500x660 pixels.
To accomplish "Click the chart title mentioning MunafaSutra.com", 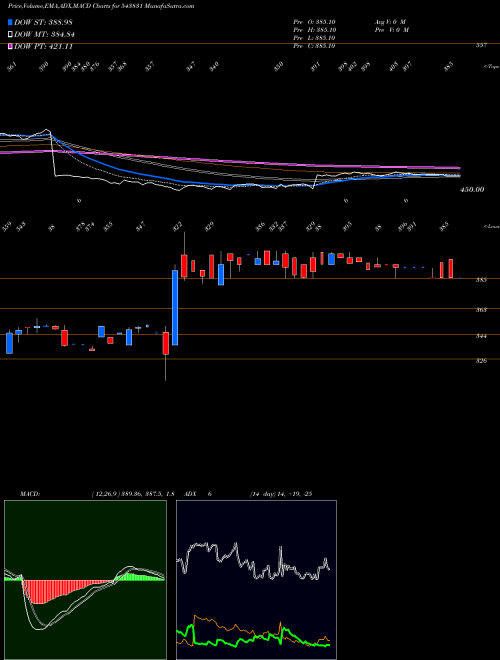I will [x=101, y=7].
